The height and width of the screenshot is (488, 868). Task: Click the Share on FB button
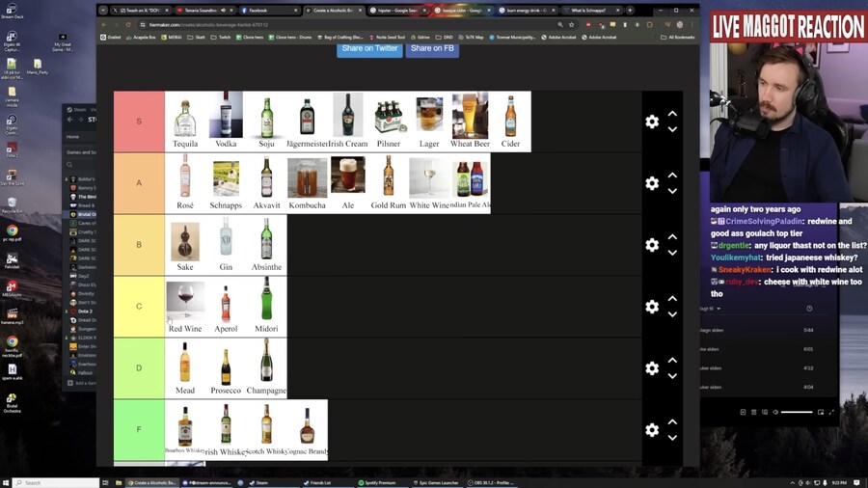pyautogui.click(x=432, y=48)
